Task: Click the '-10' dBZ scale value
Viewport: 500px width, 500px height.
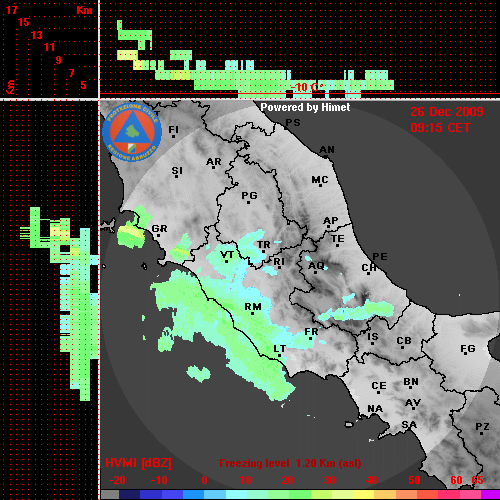Action: pos(159,480)
